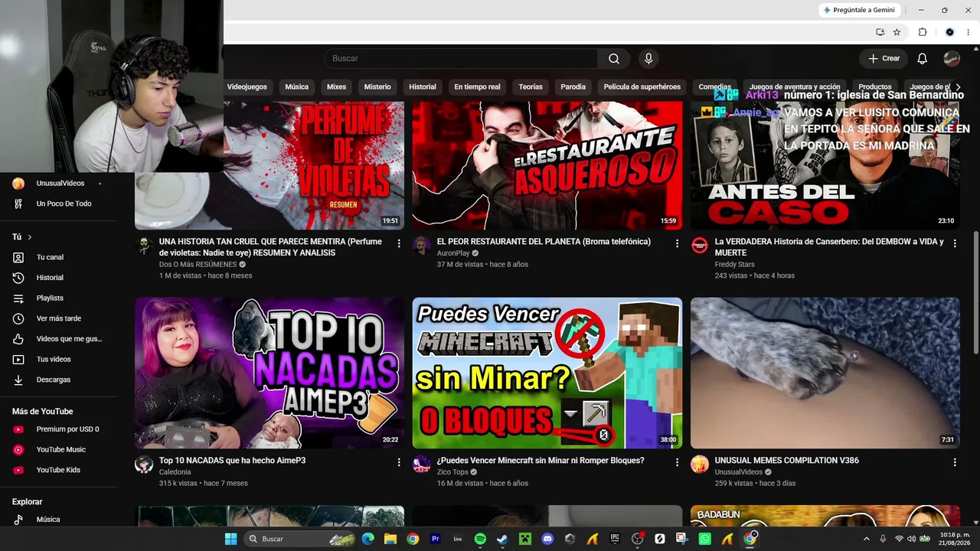Open the taskbar clock and date
Viewport: 980px width, 551px height.
click(955, 539)
